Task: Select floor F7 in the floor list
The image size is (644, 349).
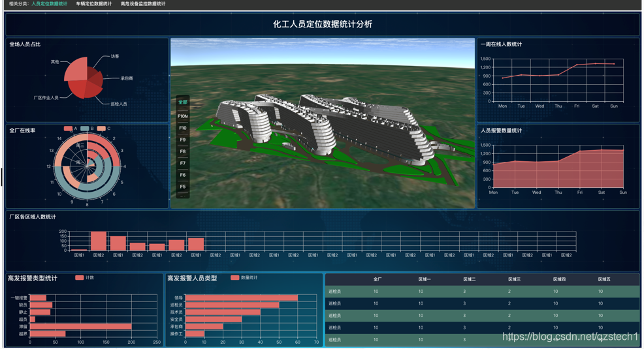Action: tap(183, 163)
